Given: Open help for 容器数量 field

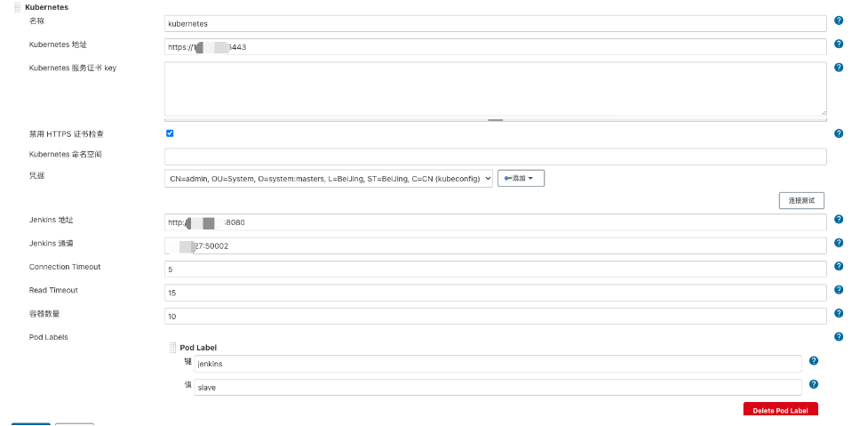Looking at the screenshot, I should point(839,313).
